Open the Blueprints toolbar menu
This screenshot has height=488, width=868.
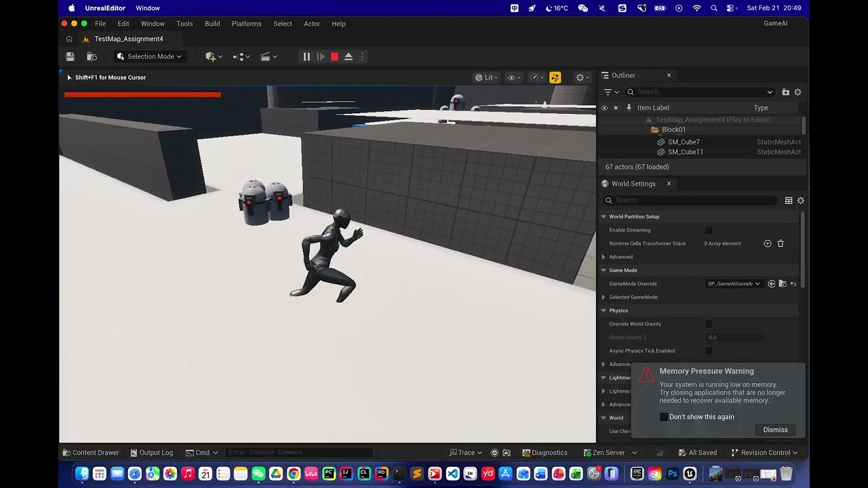pyautogui.click(x=241, y=57)
